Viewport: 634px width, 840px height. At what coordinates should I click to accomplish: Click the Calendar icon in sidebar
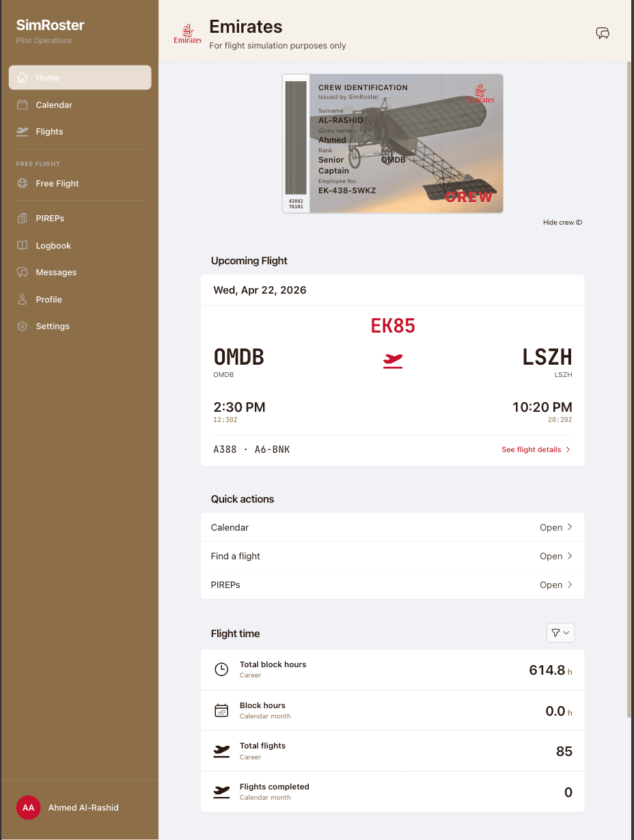23,104
